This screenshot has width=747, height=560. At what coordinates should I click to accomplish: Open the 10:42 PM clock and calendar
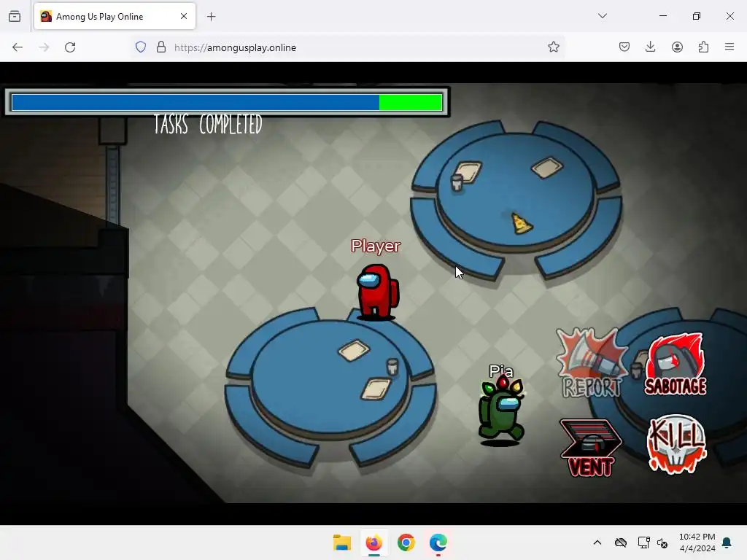(x=697, y=542)
